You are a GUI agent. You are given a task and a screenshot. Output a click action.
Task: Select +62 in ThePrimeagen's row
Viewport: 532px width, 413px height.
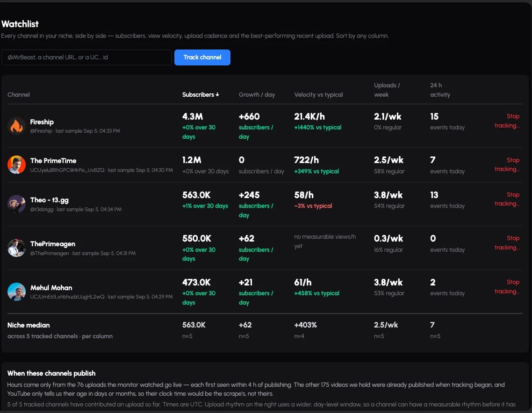[247, 238]
